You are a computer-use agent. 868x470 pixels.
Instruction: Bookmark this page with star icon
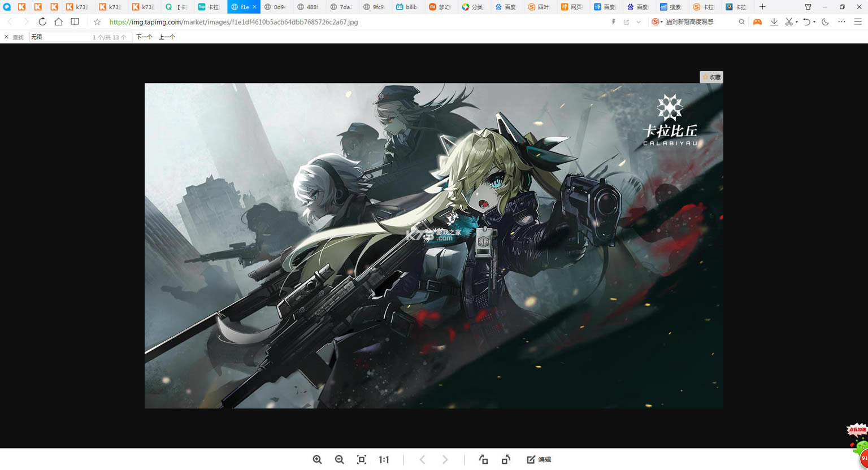(97, 22)
